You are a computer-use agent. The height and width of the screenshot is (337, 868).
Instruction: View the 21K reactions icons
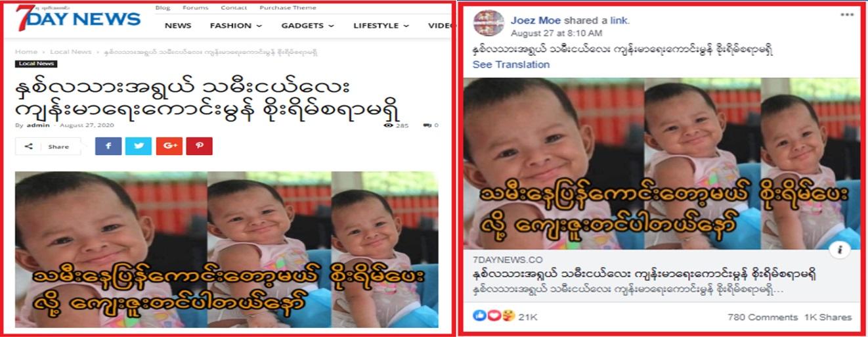(494, 316)
